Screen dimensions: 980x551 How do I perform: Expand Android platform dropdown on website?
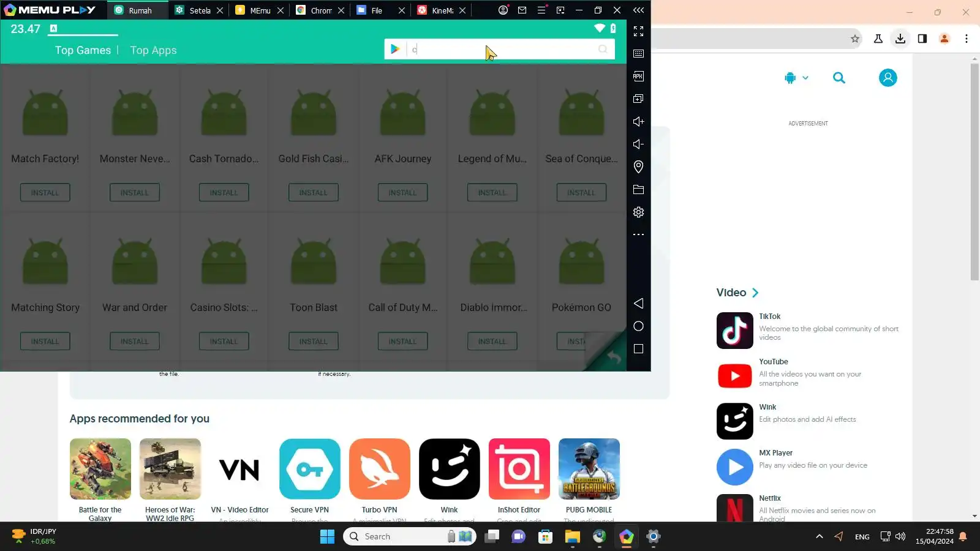point(796,78)
